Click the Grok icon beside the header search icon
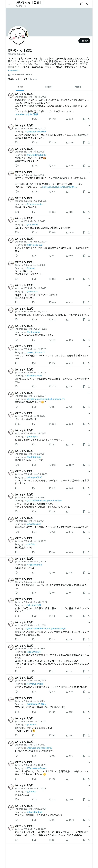This screenshot has width=98, height=868. coord(81,4)
